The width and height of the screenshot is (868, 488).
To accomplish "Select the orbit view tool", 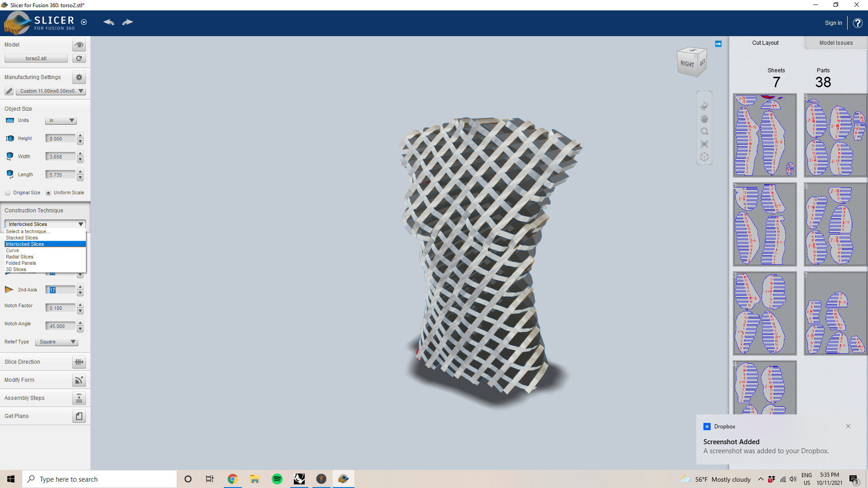I will pyautogui.click(x=704, y=106).
